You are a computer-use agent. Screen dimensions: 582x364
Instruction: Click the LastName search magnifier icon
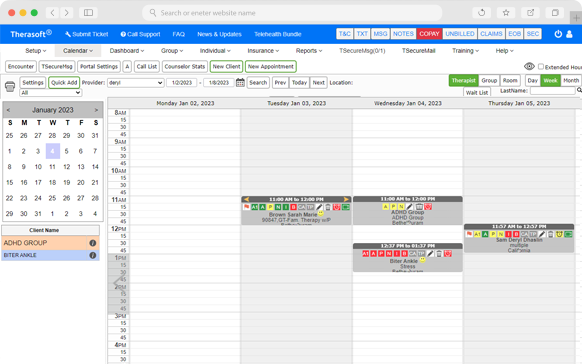pos(579,90)
